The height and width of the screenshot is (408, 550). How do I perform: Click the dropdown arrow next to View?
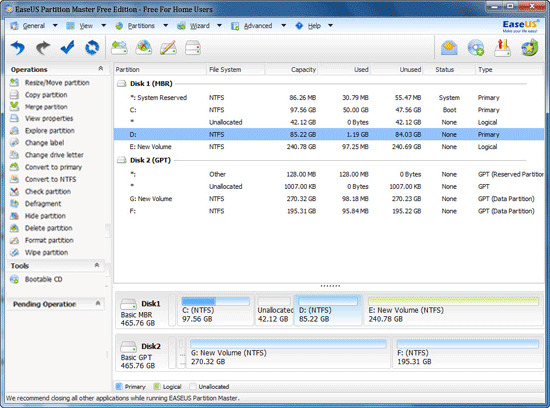click(x=103, y=26)
